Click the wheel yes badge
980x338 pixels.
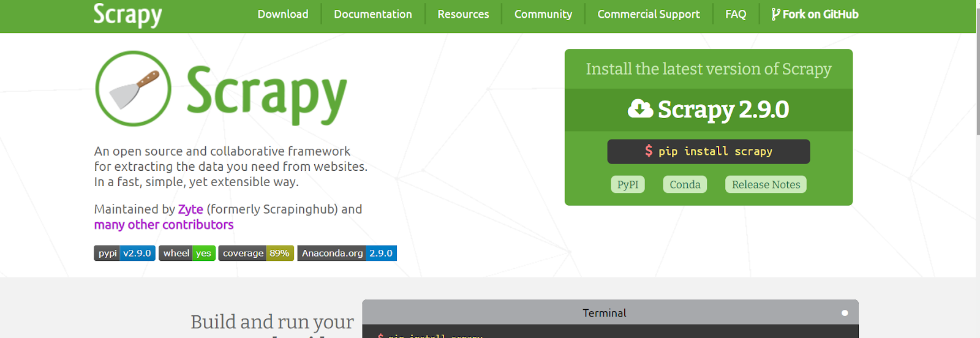coord(187,254)
